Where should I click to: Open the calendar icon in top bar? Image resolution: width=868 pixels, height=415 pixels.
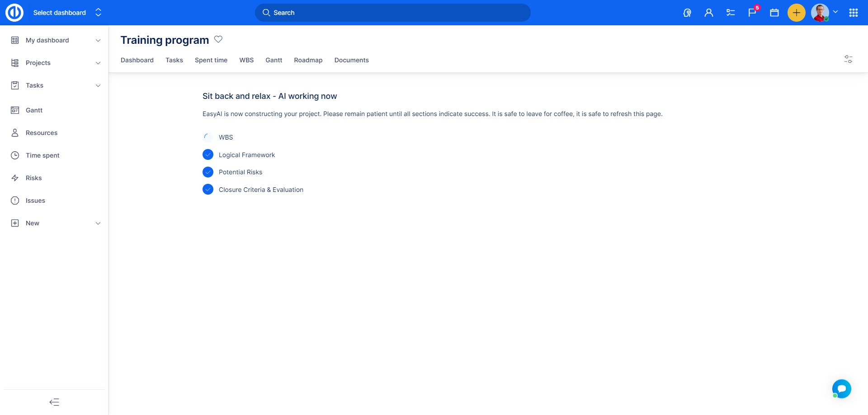click(774, 13)
